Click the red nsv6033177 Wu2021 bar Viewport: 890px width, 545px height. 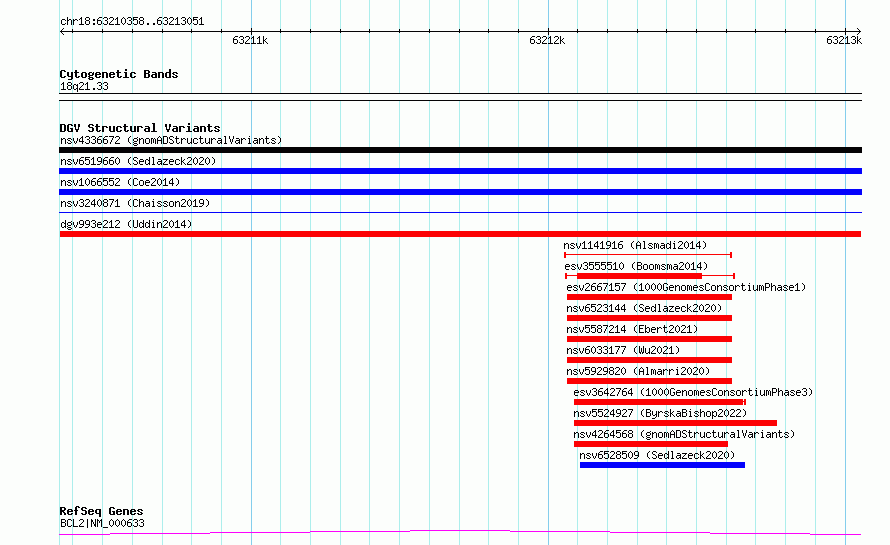coord(649,360)
